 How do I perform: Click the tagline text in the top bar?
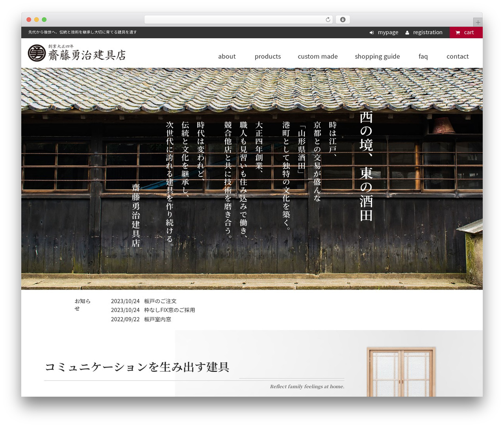(82, 32)
